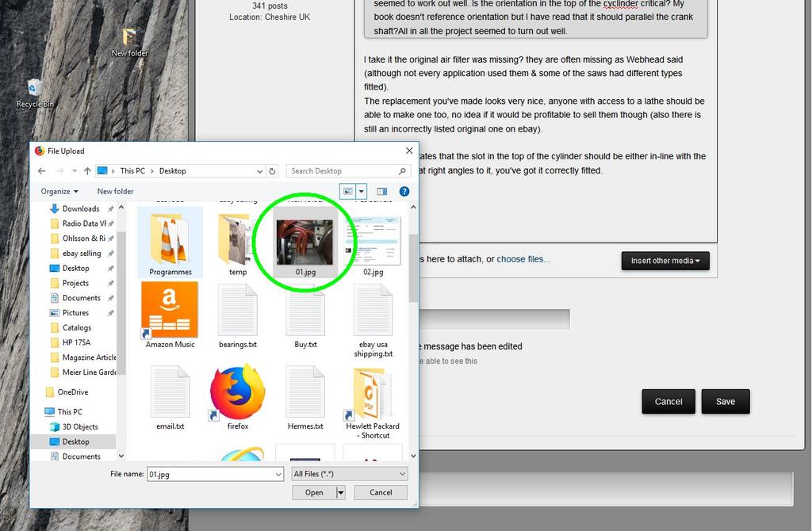812x531 pixels.
Task: Toggle the preview pane icon
Action: (x=381, y=191)
